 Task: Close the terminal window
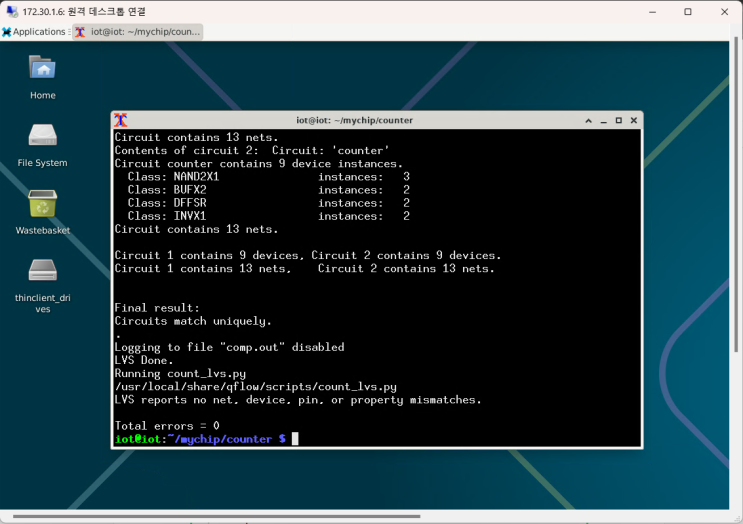coord(634,121)
